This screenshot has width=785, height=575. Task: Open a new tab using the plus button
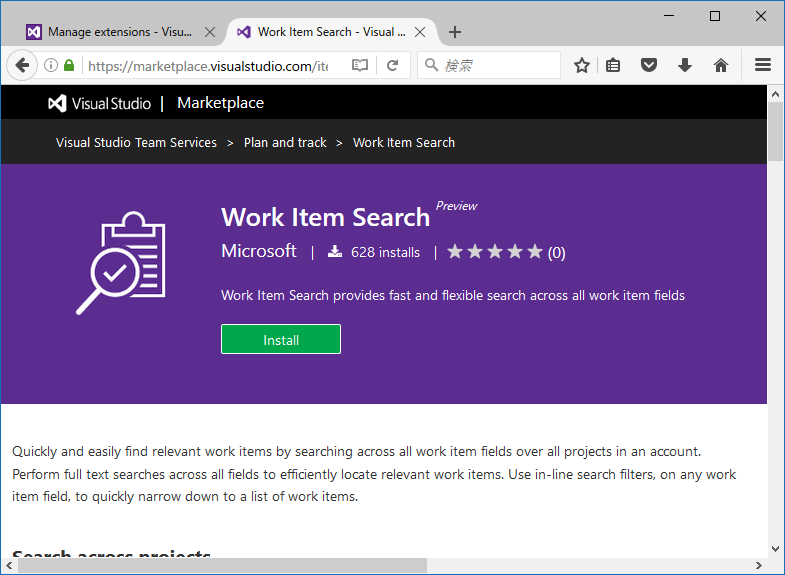[x=455, y=32]
